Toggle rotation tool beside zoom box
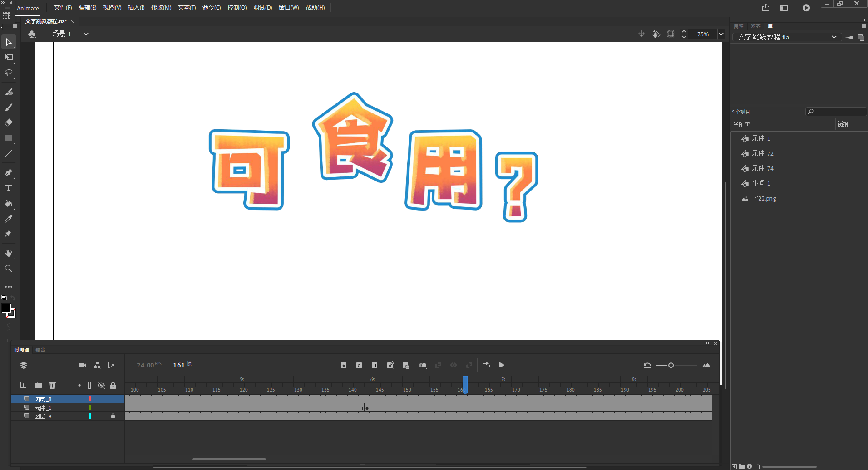868x470 pixels. pyautogui.click(x=656, y=34)
